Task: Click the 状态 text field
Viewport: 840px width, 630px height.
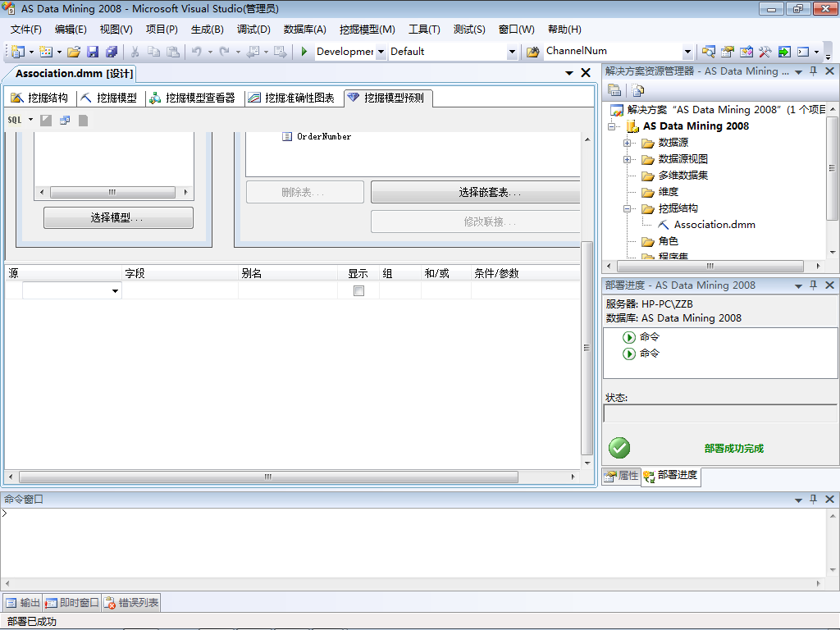Action: 720,413
